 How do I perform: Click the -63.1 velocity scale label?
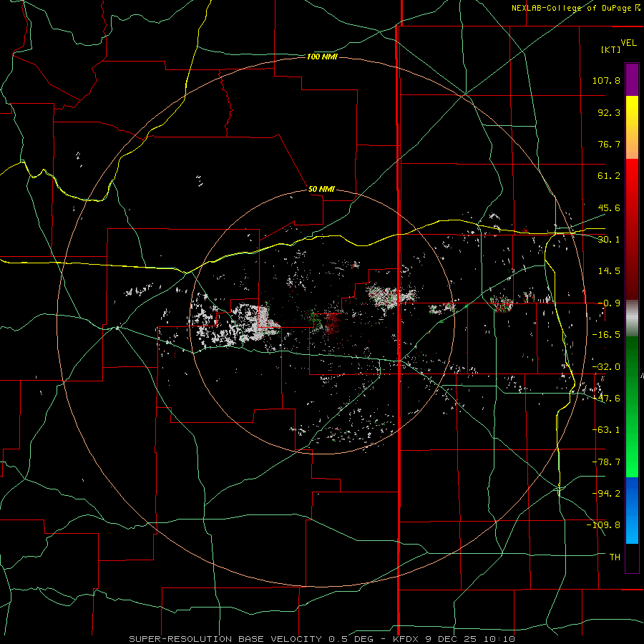tap(606, 430)
